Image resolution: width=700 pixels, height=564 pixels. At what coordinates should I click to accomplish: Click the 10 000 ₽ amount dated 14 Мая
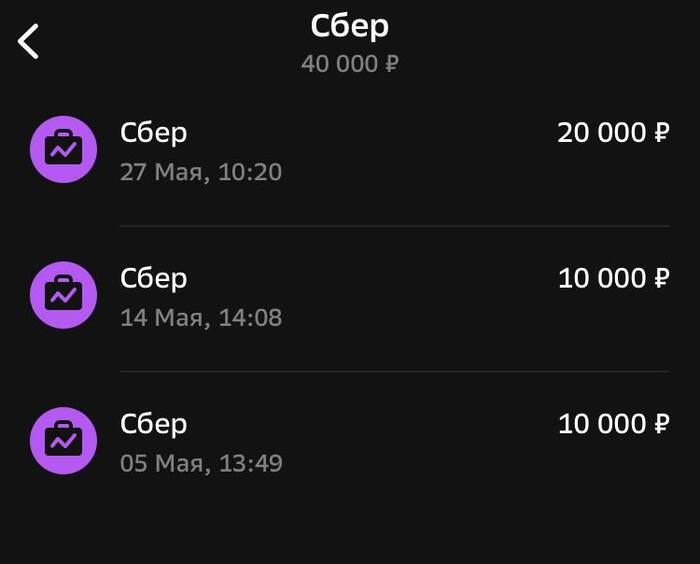coord(612,278)
